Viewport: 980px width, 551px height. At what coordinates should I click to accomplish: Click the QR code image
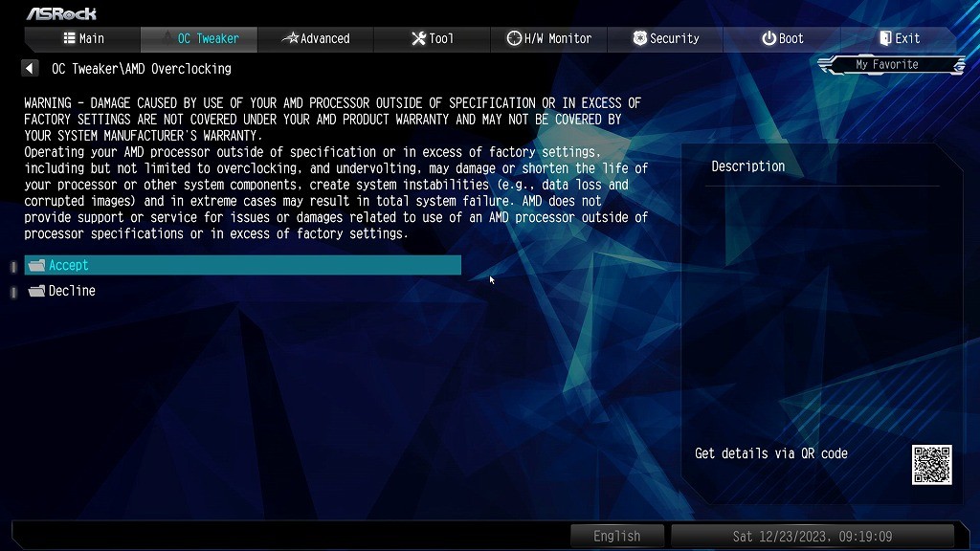931,465
